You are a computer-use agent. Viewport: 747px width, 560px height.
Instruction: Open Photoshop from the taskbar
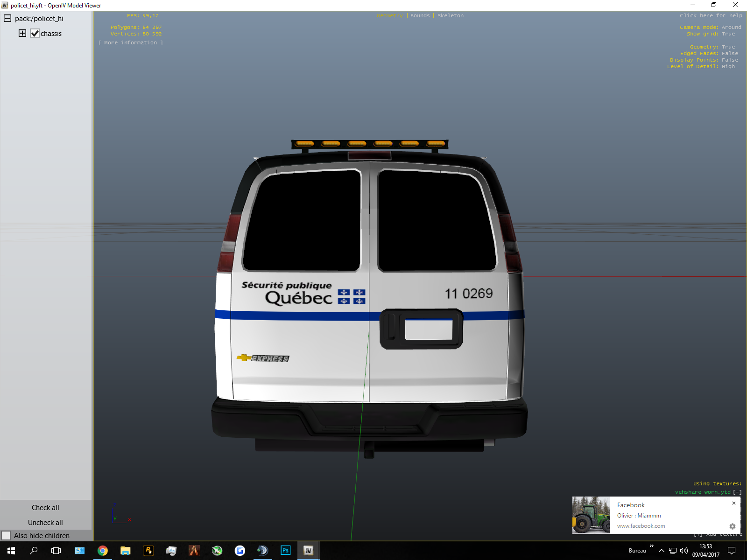tap(285, 551)
